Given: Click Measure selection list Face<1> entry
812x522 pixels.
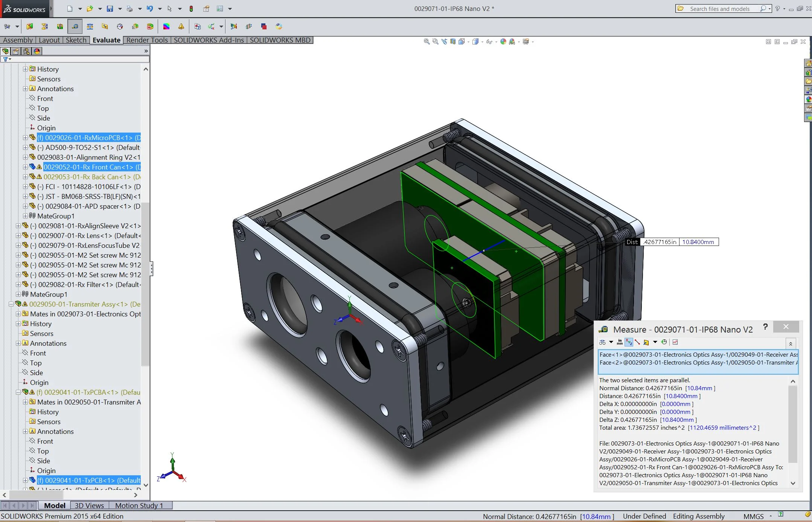Looking at the screenshot, I should [x=698, y=354].
